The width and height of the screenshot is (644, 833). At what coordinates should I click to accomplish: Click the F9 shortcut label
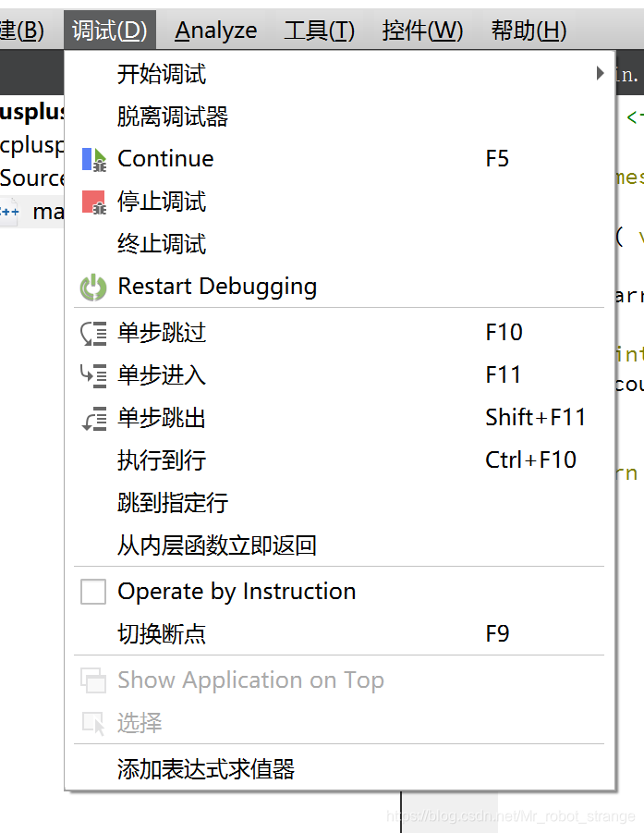(x=497, y=634)
